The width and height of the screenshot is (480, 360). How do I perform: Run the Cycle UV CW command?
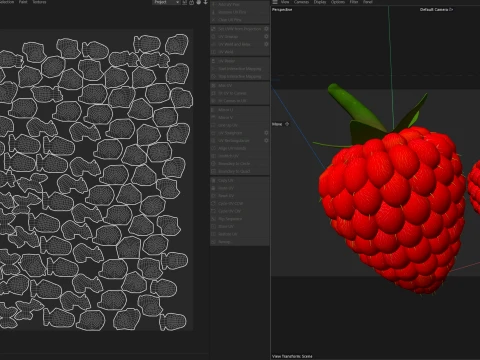click(239, 211)
